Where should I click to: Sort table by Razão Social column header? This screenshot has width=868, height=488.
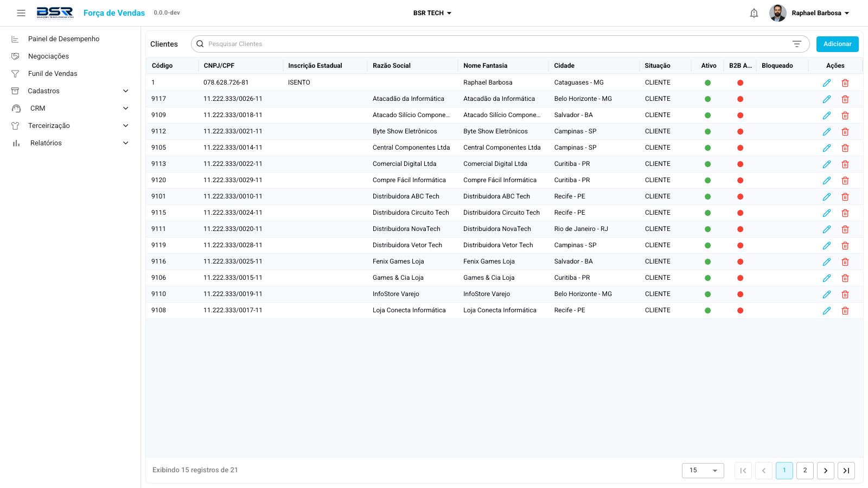point(392,66)
